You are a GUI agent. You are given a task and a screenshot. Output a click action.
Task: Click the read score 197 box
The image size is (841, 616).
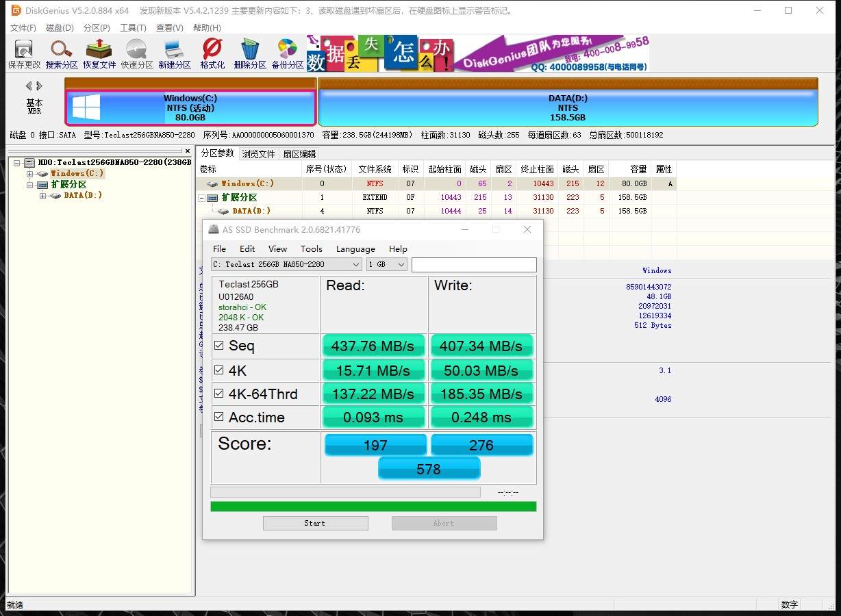pyautogui.click(x=375, y=445)
